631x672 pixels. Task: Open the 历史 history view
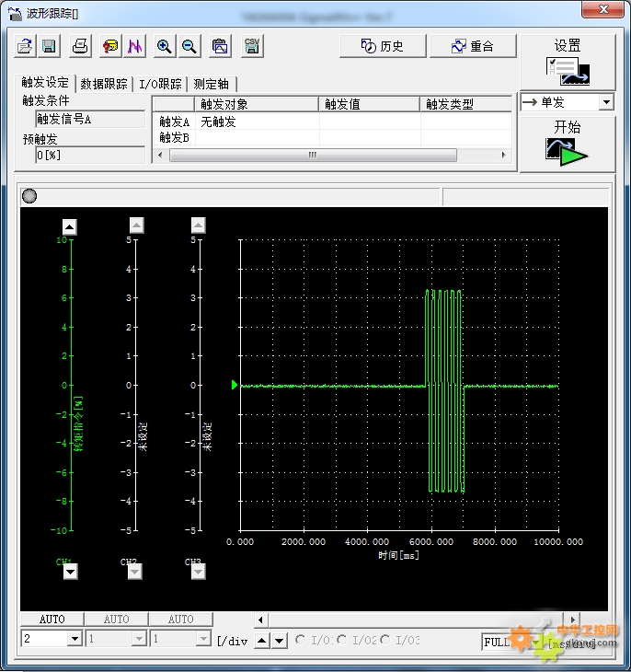coord(383,46)
